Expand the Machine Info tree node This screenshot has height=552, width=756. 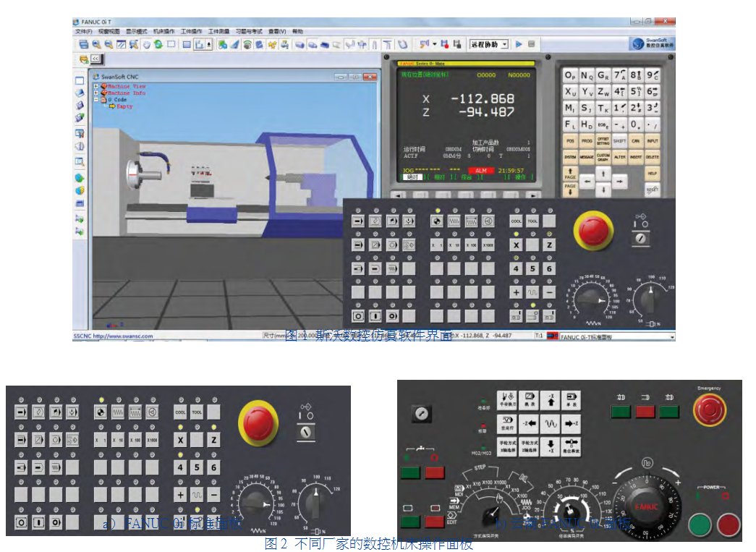[96, 93]
